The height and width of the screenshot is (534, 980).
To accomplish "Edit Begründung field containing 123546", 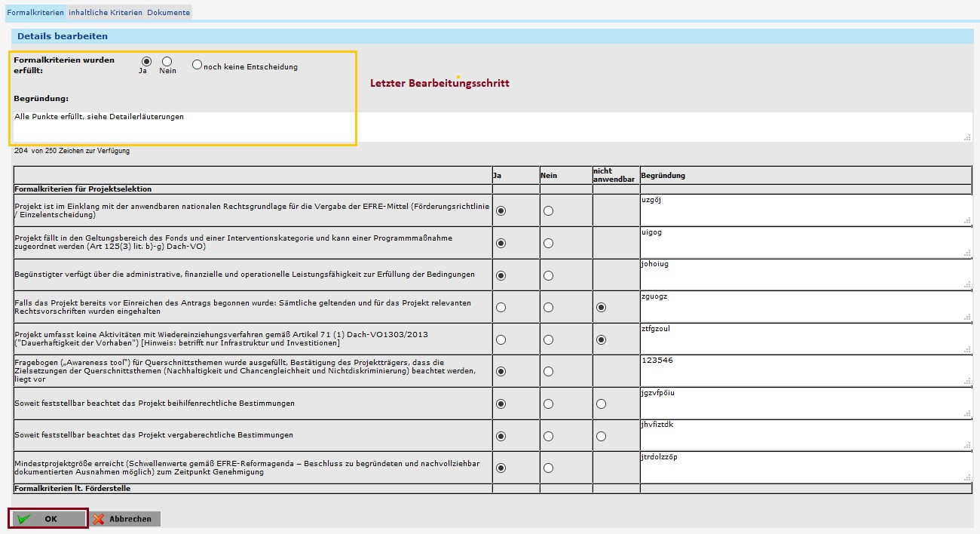I will [806, 370].
